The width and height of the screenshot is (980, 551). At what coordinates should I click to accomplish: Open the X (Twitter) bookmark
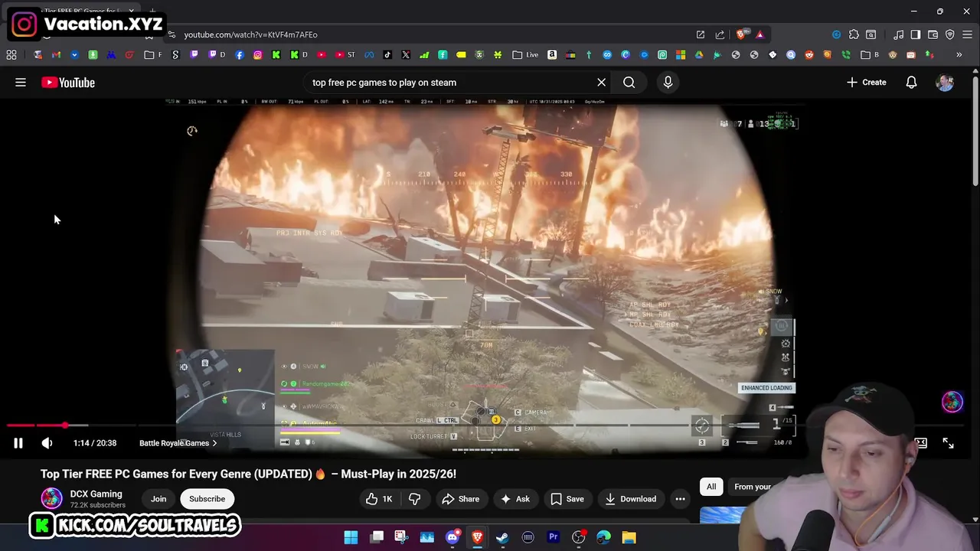click(x=406, y=55)
